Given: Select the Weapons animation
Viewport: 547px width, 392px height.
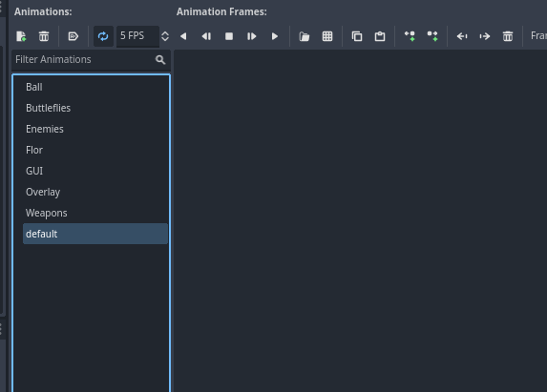Looking at the screenshot, I should pyautogui.click(x=95, y=213).
